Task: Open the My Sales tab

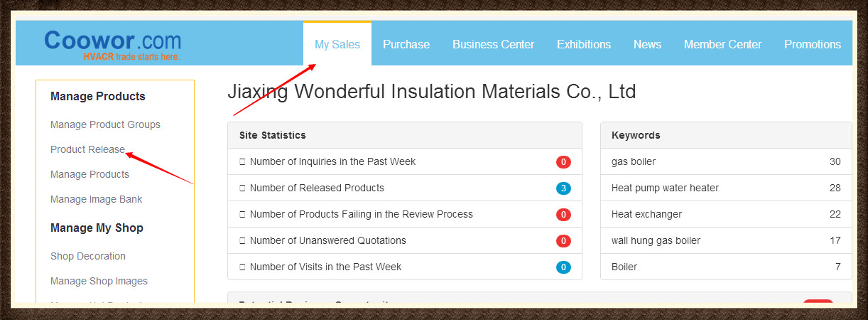Action: tap(337, 44)
